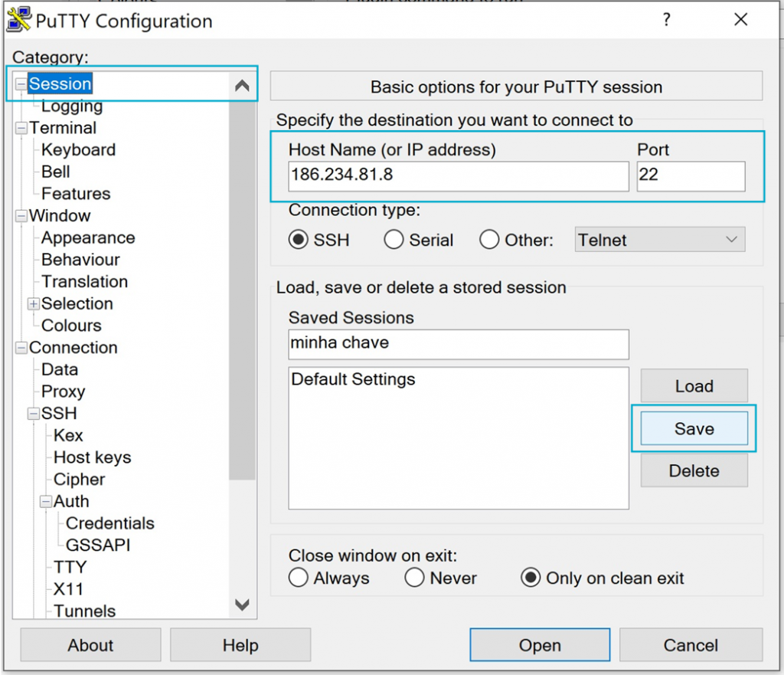Open the Behaviour category
This screenshot has height=675, width=784.
click(80, 260)
